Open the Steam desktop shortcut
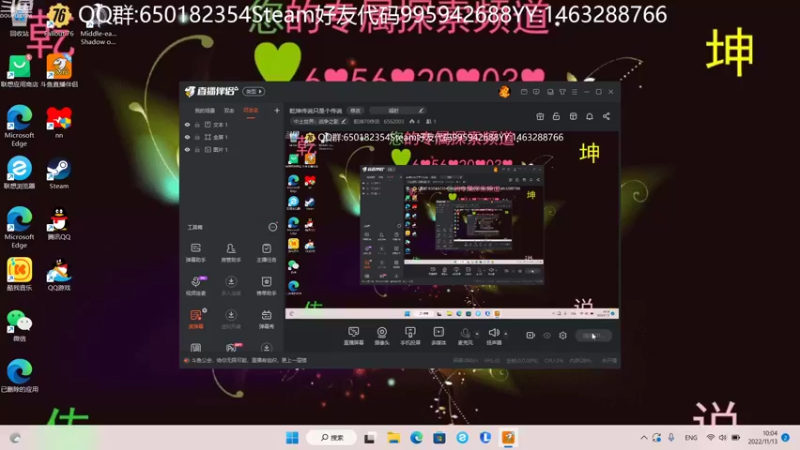 tap(59, 173)
